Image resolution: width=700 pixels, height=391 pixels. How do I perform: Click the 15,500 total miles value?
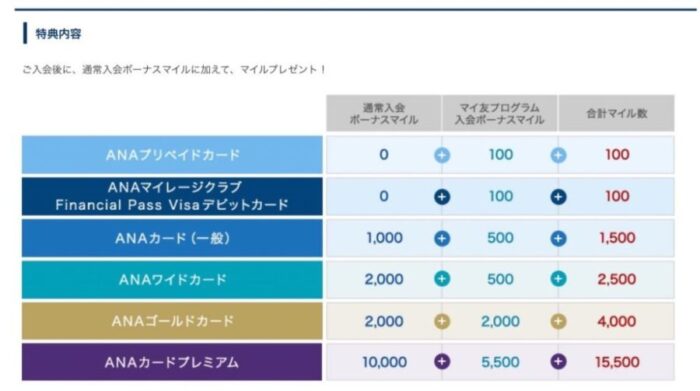(617, 362)
